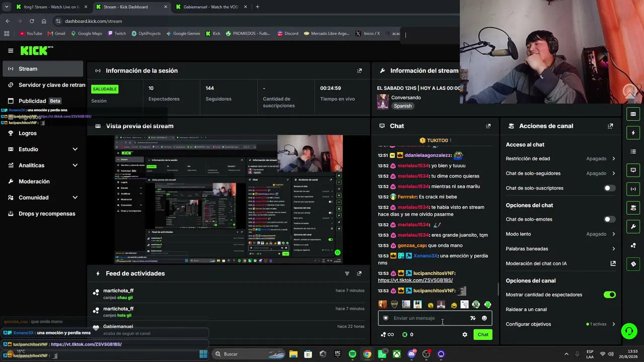Toggle Chat de solo-suscriptores switch
Image resolution: width=644 pixels, height=362 pixels.
click(609, 188)
